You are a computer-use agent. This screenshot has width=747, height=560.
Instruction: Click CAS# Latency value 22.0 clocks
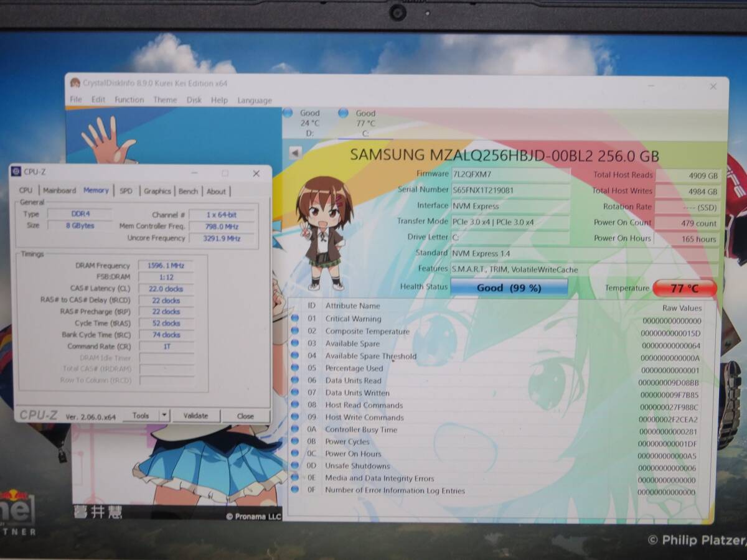(166, 289)
